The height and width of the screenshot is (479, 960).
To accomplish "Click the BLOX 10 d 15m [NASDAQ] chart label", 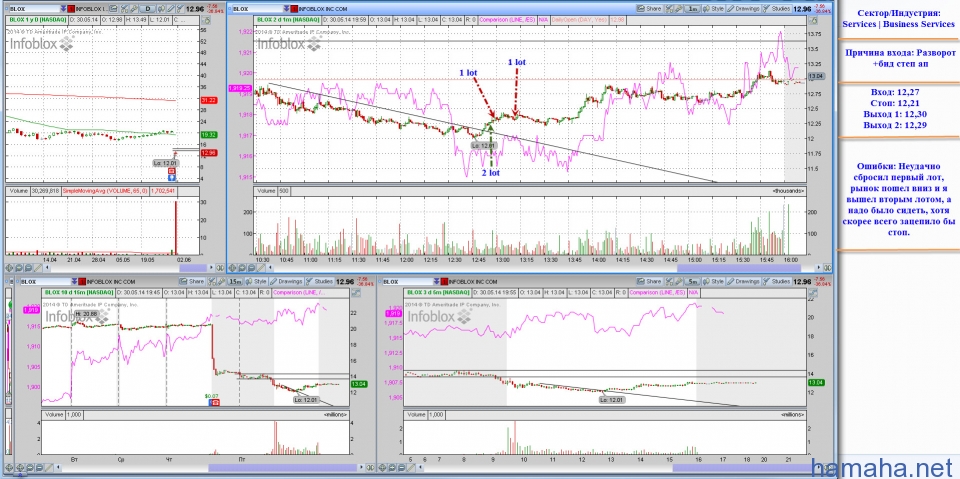I will pos(78,292).
